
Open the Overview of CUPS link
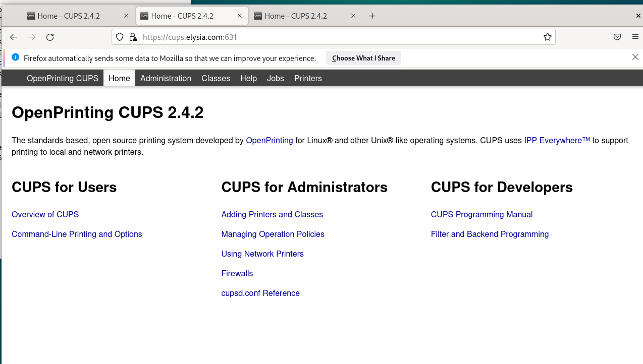pyautogui.click(x=45, y=214)
